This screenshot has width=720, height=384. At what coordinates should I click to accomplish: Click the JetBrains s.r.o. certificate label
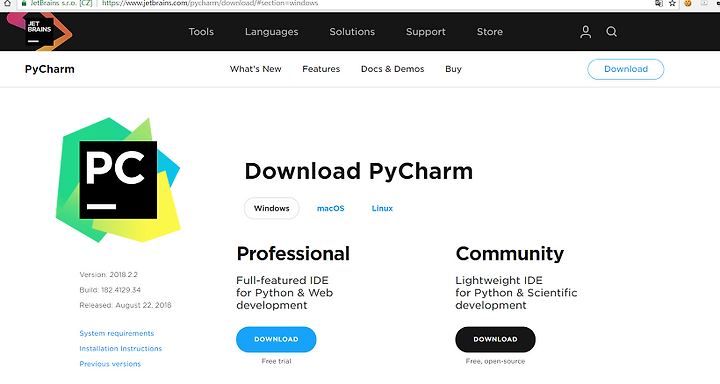point(61,3)
